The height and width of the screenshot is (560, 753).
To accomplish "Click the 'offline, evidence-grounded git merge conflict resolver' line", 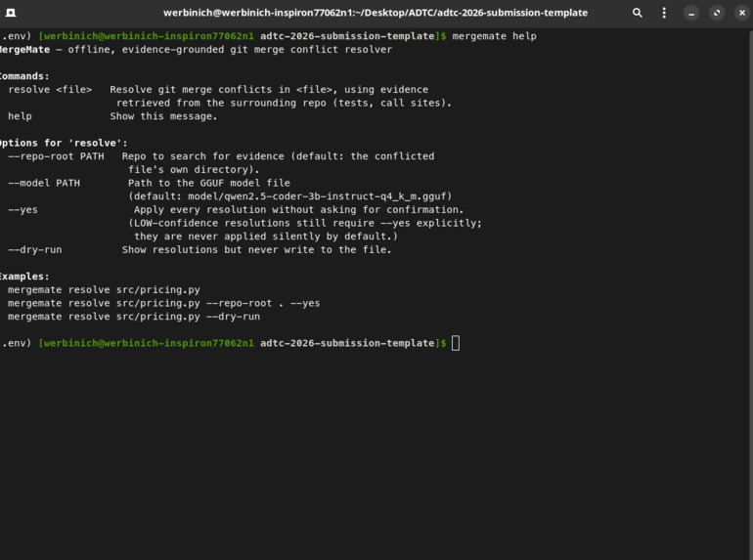I will click(230, 50).
